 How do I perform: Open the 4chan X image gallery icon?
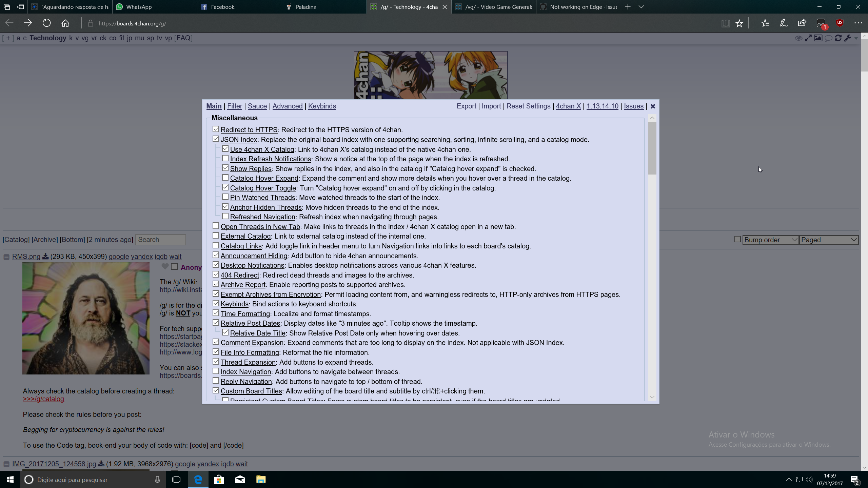point(818,38)
